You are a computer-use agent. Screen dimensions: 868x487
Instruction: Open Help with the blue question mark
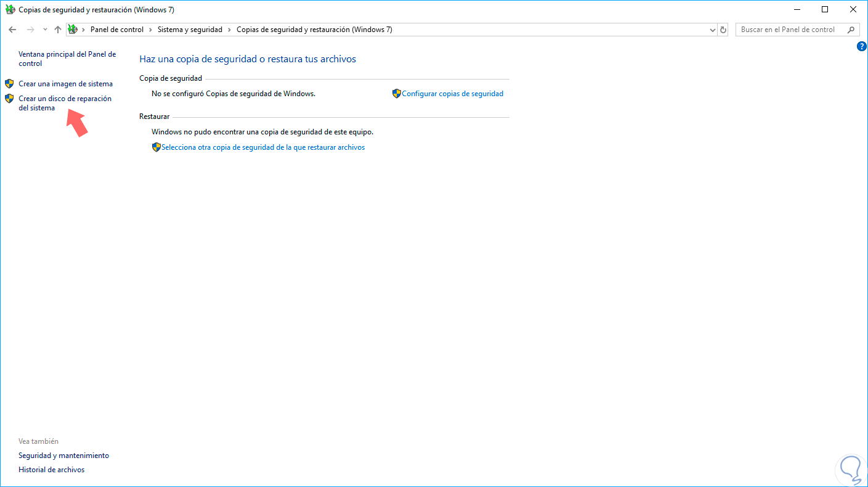pyautogui.click(x=862, y=46)
